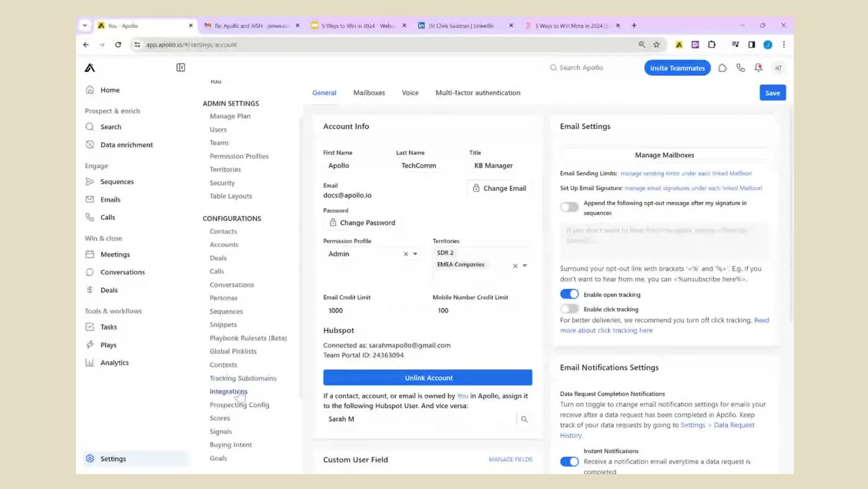Screen dimensions: 868x489
Task: Open the extension puzzle icon in header
Action: 722,68
